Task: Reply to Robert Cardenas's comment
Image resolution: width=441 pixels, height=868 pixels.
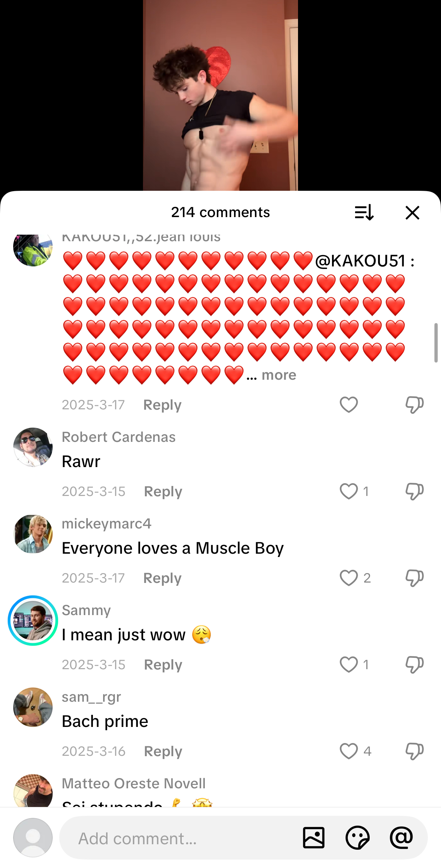Action: pos(163,492)
